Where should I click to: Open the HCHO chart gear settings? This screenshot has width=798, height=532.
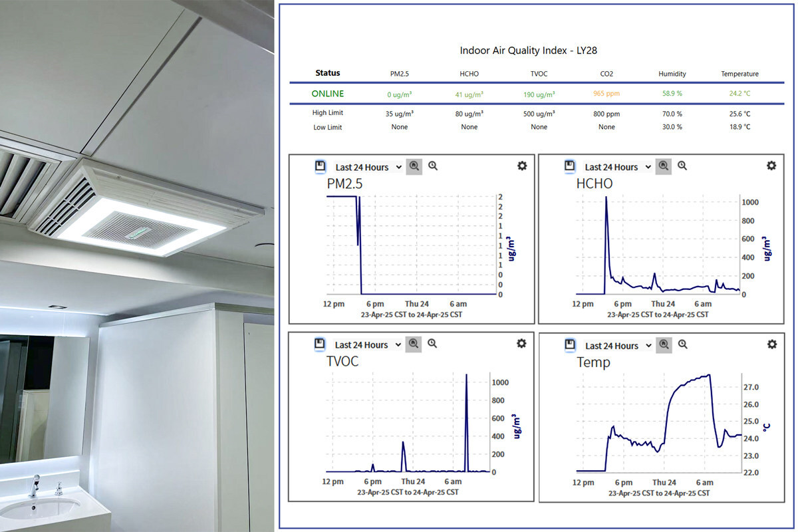[771, 166]
